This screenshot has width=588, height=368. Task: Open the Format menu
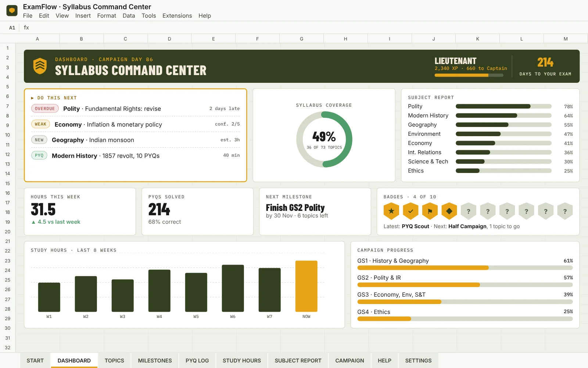[107, 16]
